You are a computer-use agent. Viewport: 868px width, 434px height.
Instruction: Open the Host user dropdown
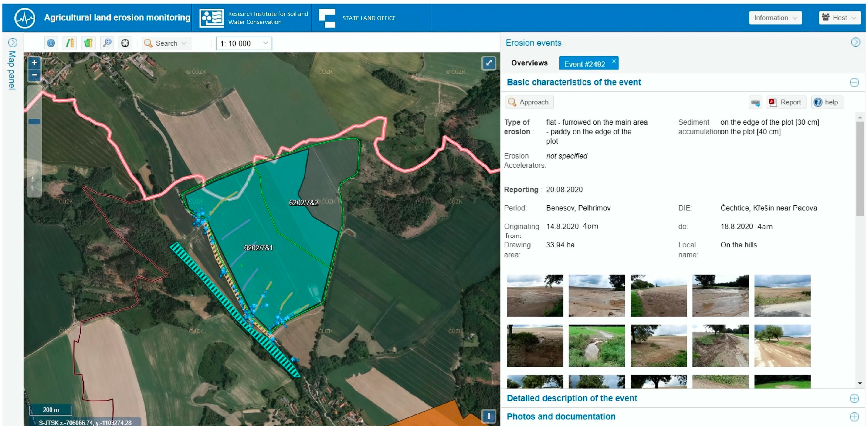tap(840, 18)
